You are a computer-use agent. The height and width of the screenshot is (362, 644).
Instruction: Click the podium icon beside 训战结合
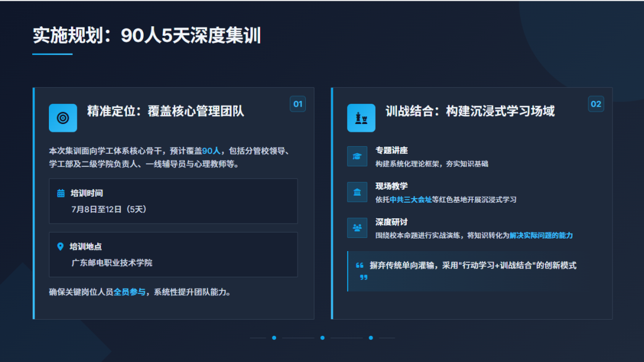pyautogui.click(x=360, y=117)
